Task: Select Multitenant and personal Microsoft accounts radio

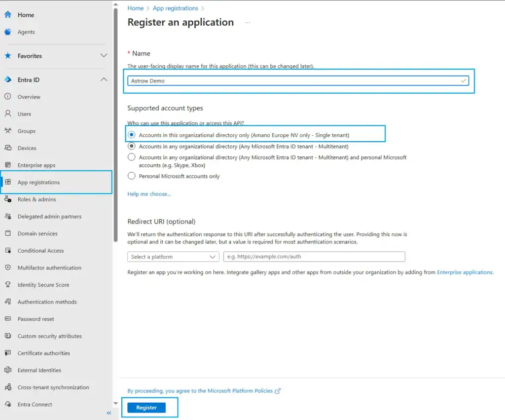Action: pyautogui.click(x=131, y=157)
